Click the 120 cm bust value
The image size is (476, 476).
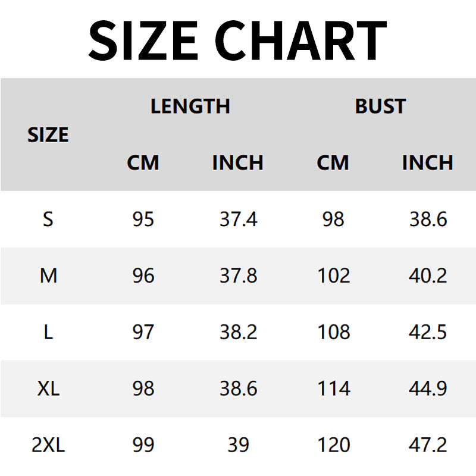coord(334,445)
